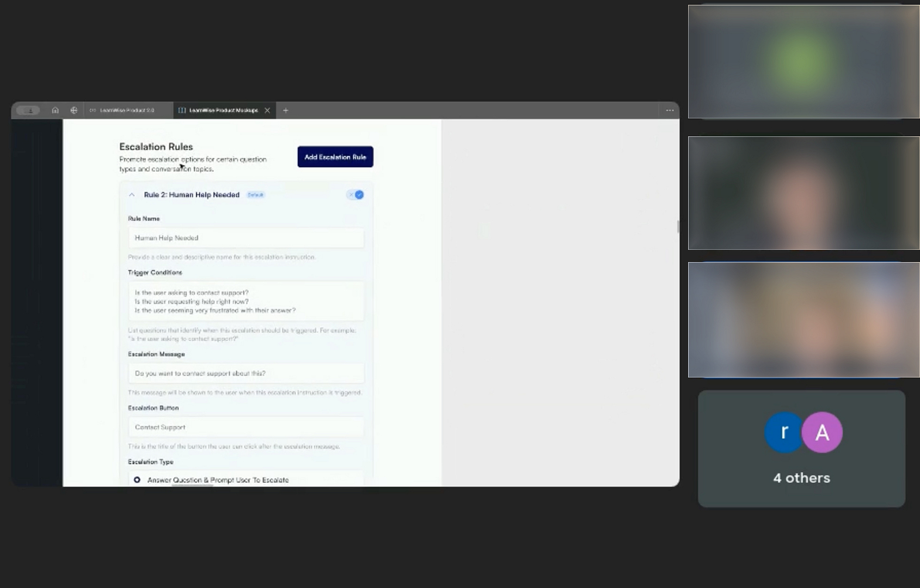The height and width of the screenshot is (588, 920).
Task: Click the blue 'r' participant avatar
Action: tap(784, 432)
